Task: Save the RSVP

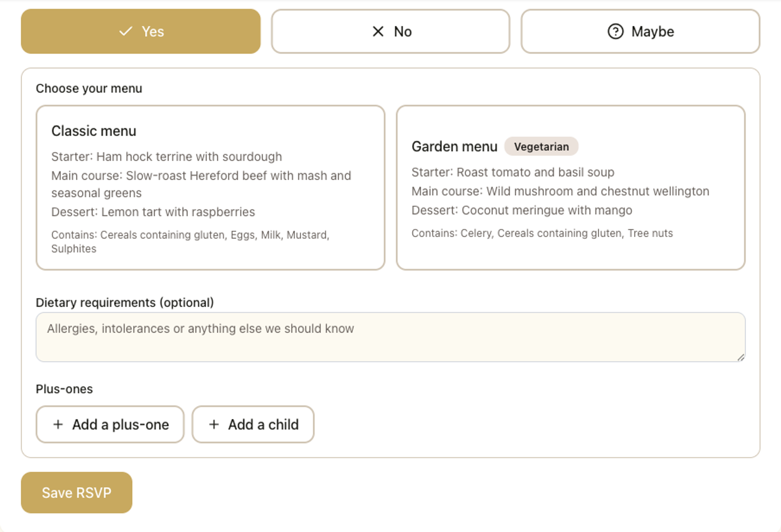Action: tap(76, 493)
